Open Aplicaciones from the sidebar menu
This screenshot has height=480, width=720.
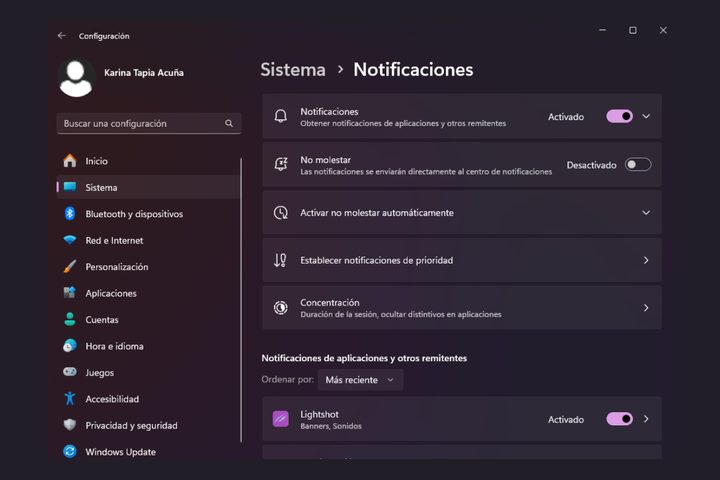(x=111, y=294)
